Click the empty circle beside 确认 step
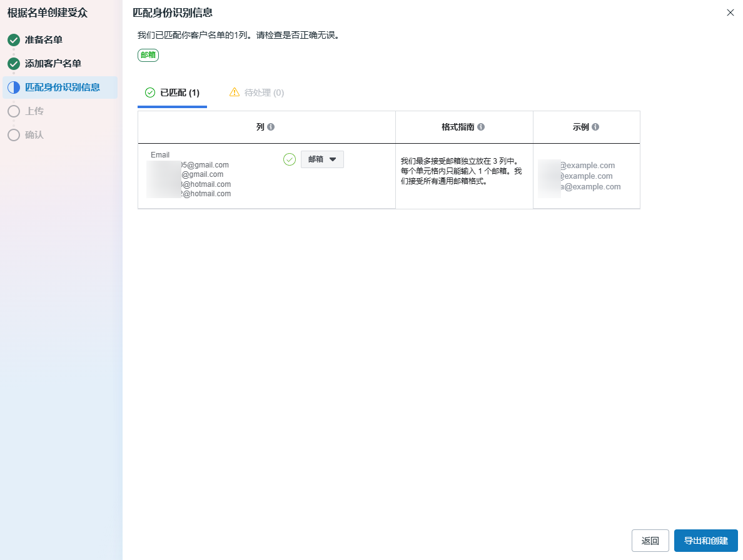Image resolution: width=743 pixels, height=560 pixels. [x=14, y=135]
